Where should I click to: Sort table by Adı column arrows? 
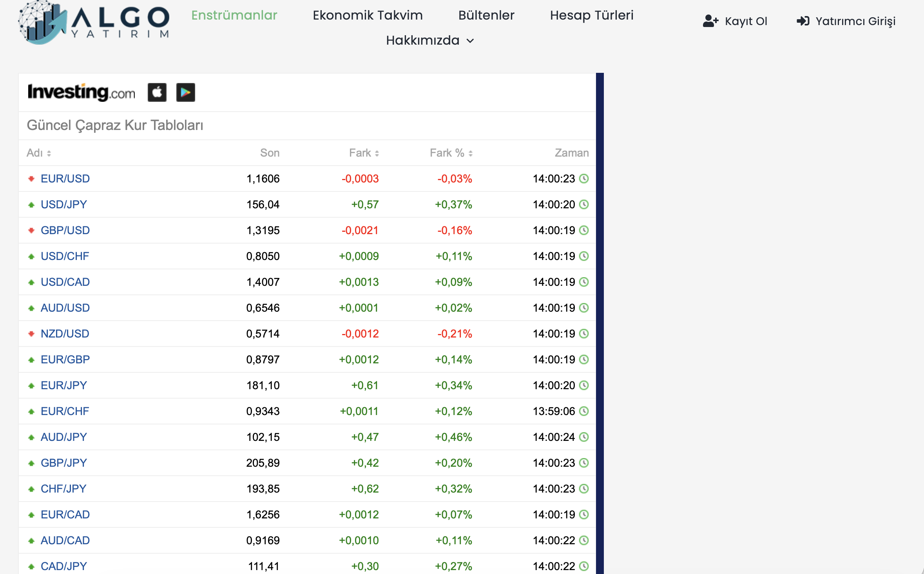pyautogui.click(x=49, y=153)
